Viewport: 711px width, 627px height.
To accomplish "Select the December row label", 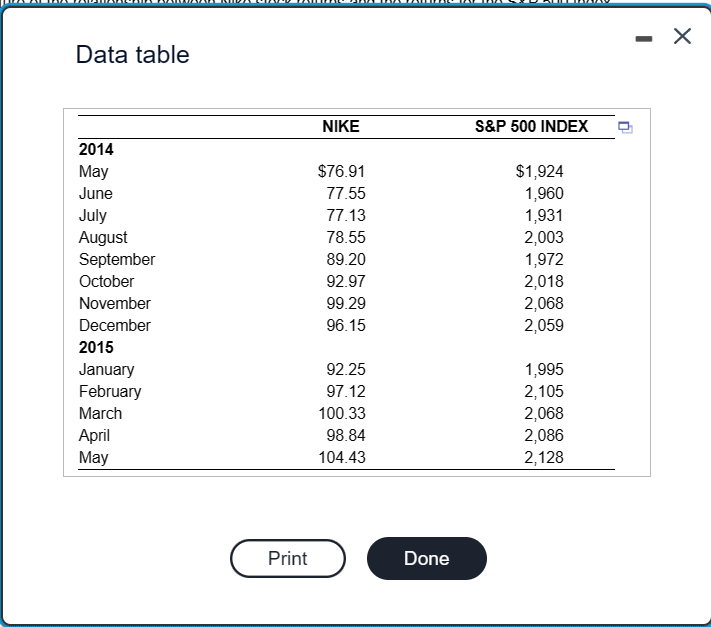I will [115, 325].
